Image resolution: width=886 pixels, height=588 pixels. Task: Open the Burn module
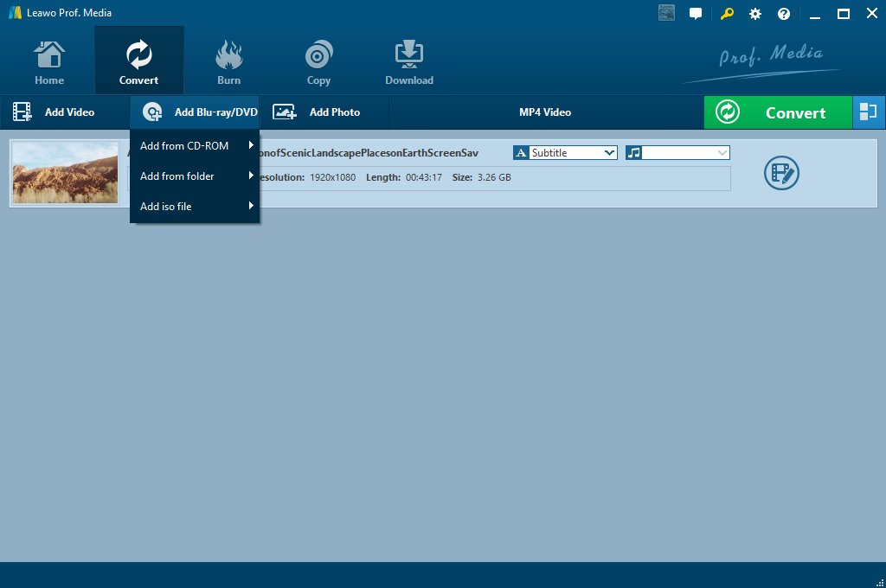(228, 61)
